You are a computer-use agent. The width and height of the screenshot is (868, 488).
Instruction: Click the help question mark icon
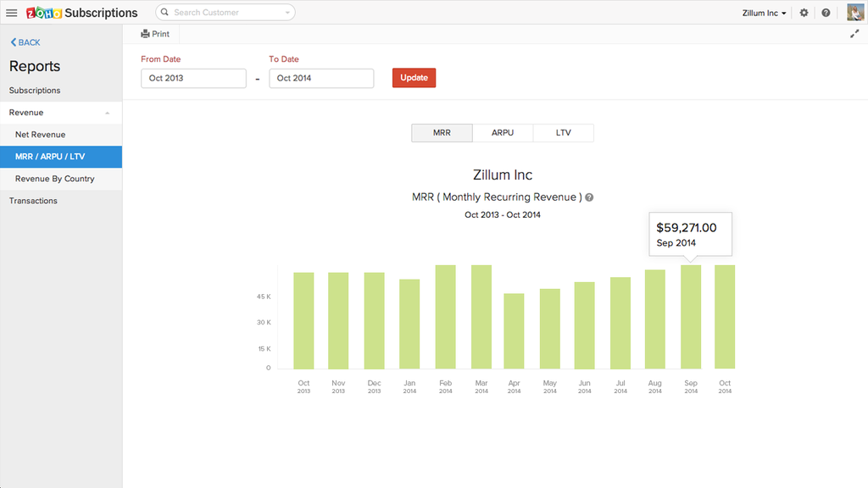tap(826, 12)
